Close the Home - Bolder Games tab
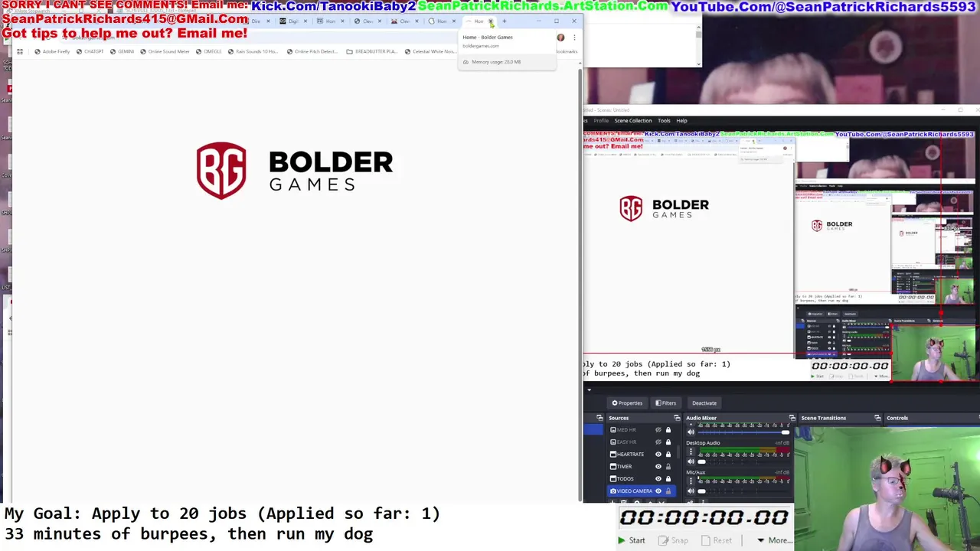The width and height of the screenshot is (980, 551). click(491, 21)
